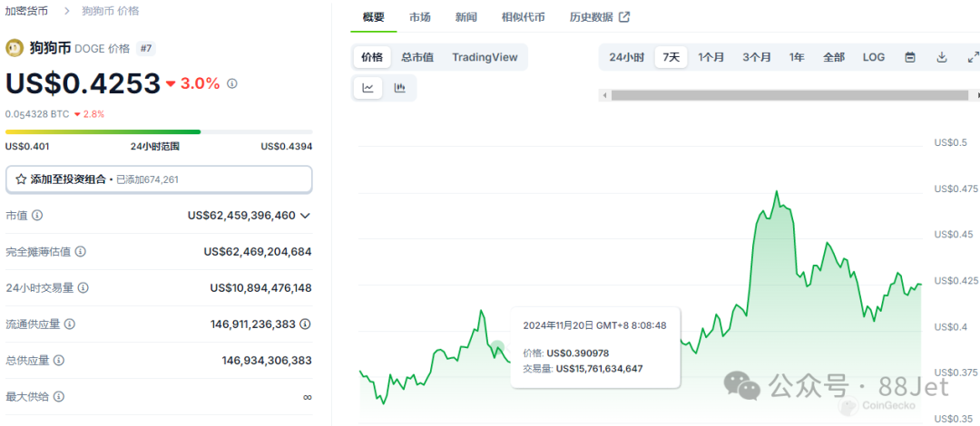Set chart range to 3个月
Image resolution: width=980 pixels, height=426 pixels.
pyautogui.click(x=757, y=57)
